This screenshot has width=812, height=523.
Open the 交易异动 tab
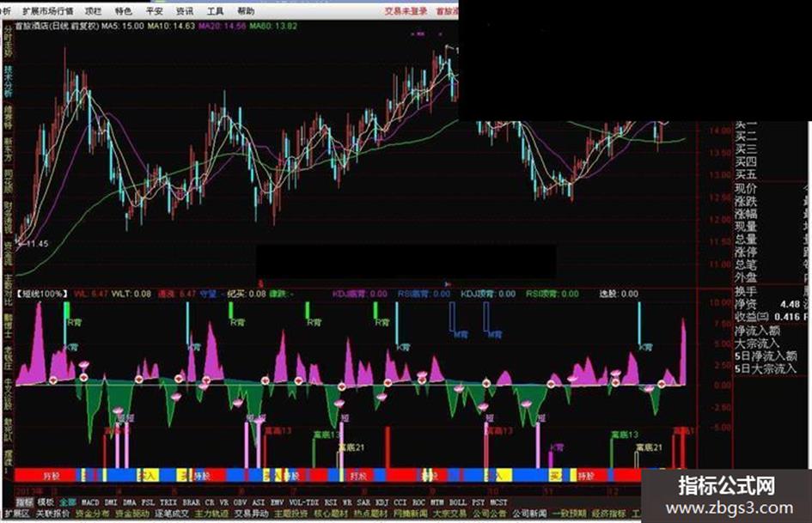point(252,514)
